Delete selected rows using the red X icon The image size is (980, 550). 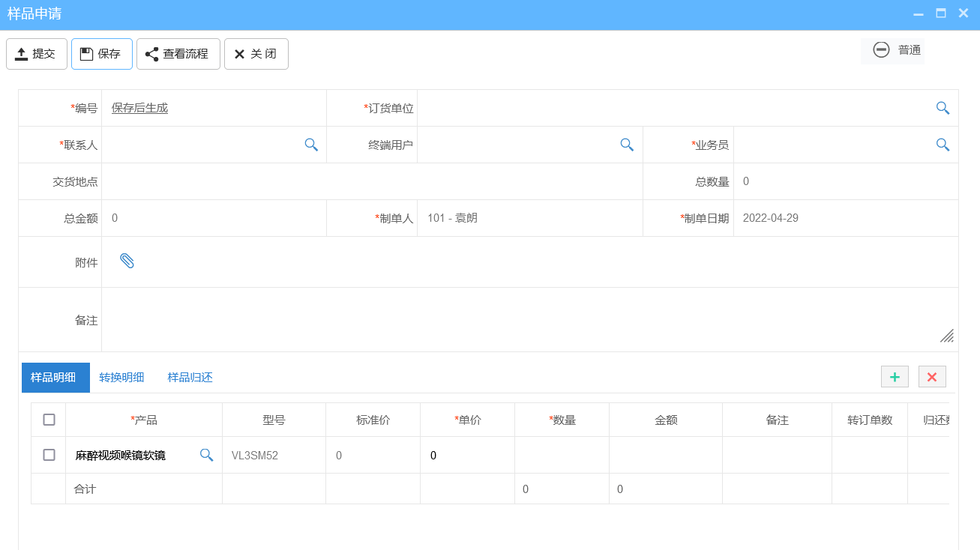932,377
